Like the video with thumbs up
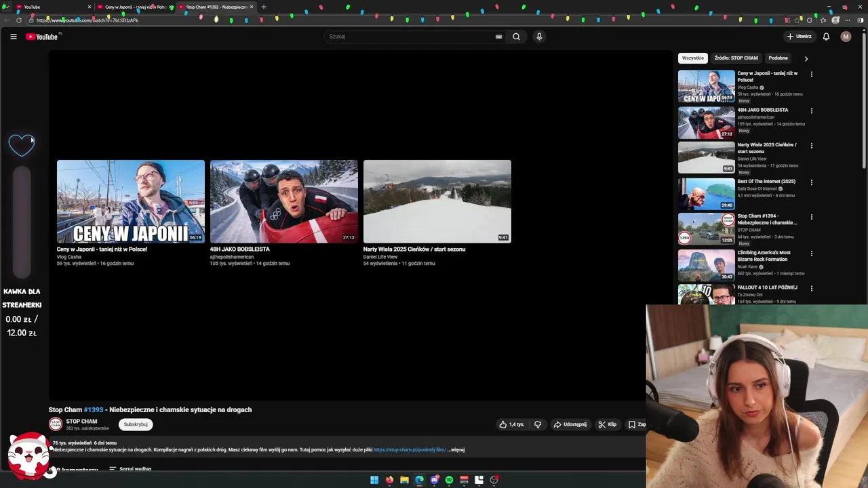 [512, 424]
